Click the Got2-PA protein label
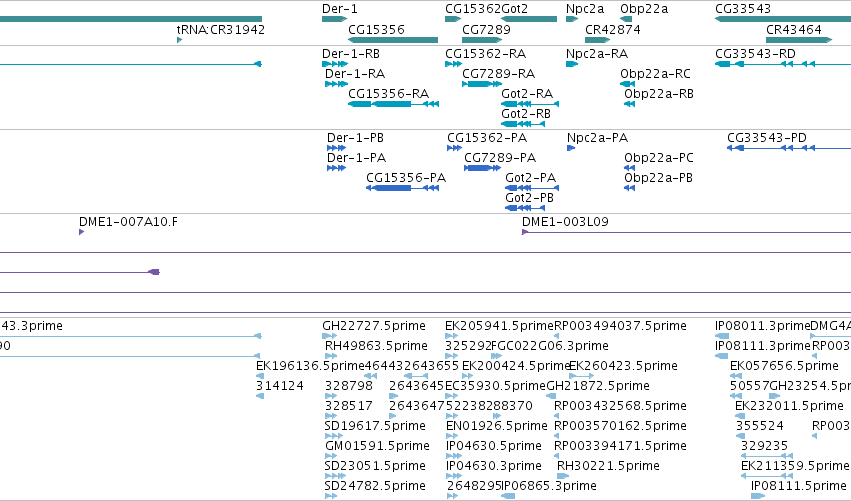Viewport: 851px width, 501px height. [530, 178]
